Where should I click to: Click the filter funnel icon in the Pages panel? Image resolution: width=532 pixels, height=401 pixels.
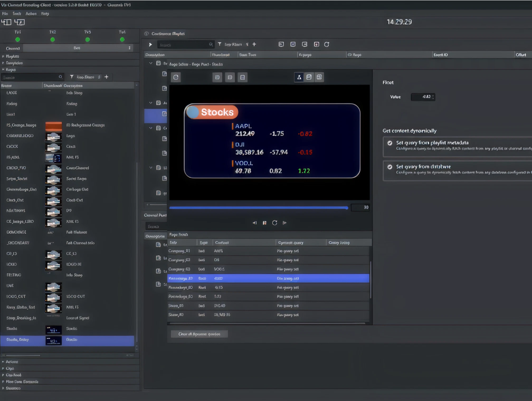pyautogui.click(x=72, y=77)
